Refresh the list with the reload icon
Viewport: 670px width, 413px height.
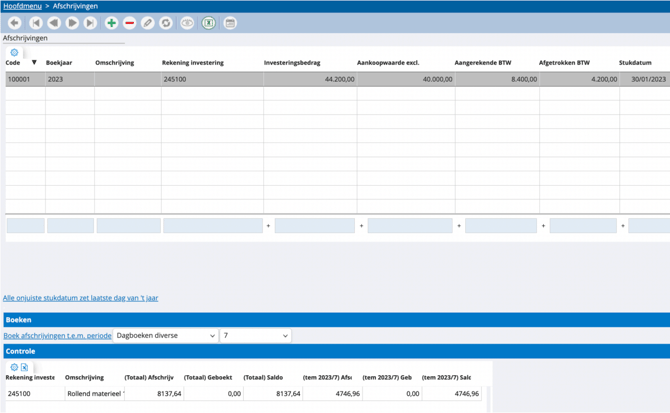pyautogui.click(x=166, y=23)
